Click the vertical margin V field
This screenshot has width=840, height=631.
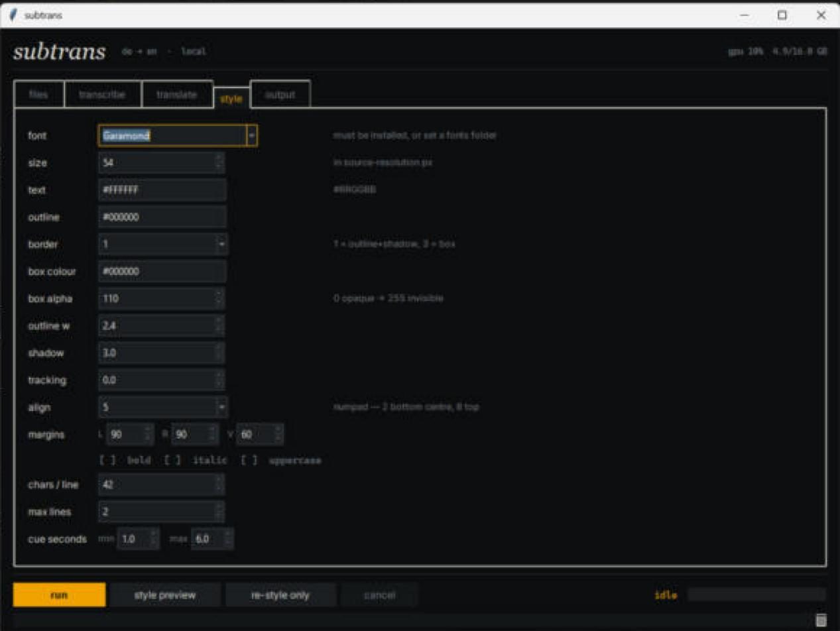click(x=260, y=434)
